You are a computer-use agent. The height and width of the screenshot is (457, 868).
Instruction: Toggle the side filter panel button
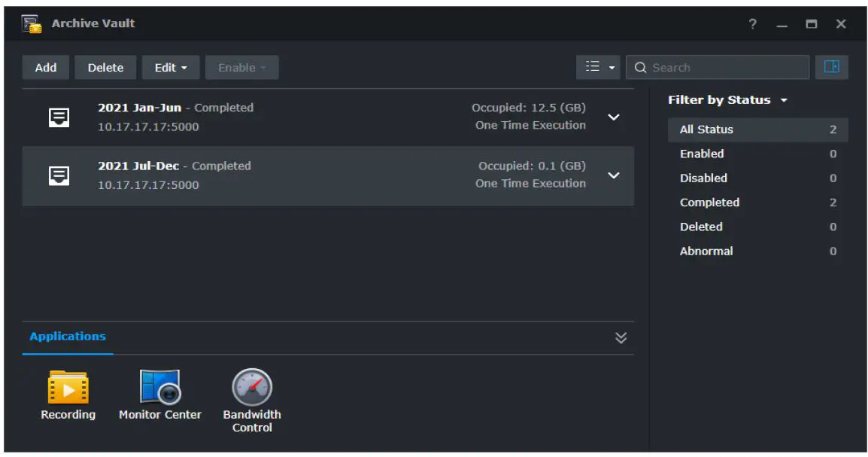(831, 67)
